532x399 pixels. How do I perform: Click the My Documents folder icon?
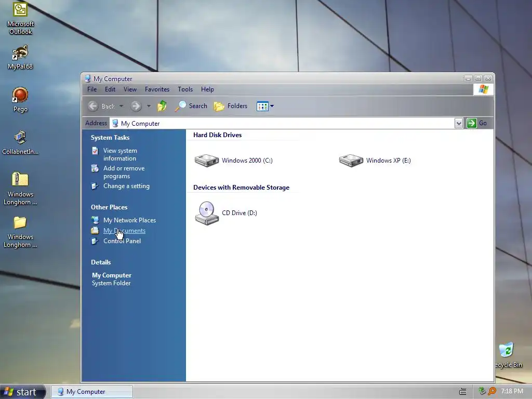[95, 231]
